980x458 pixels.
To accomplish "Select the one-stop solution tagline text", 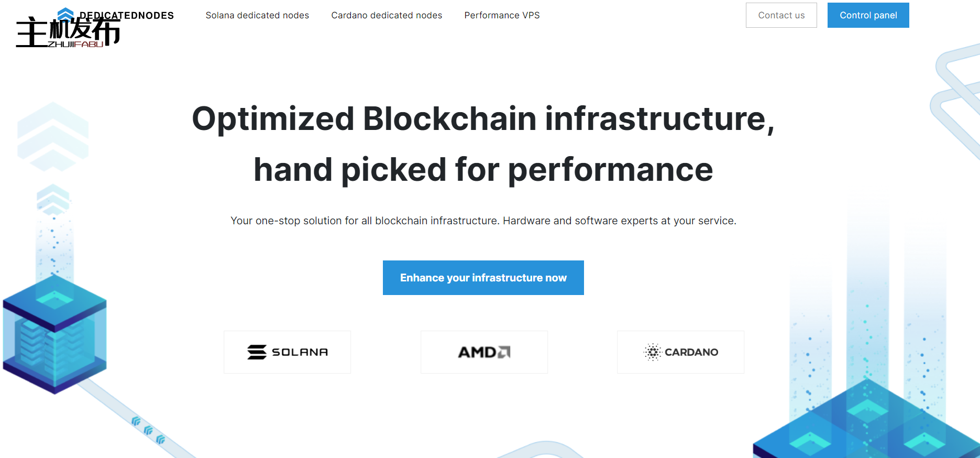I will (x=483, y=221).
